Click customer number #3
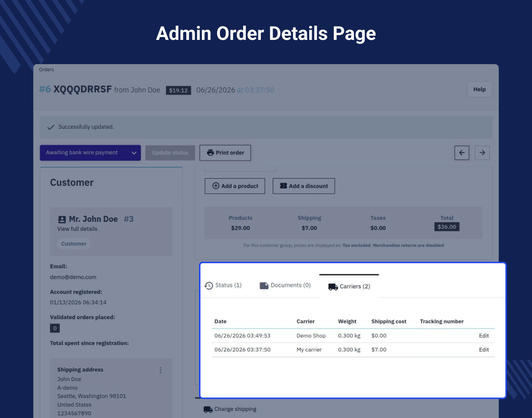 pos(129,219)
